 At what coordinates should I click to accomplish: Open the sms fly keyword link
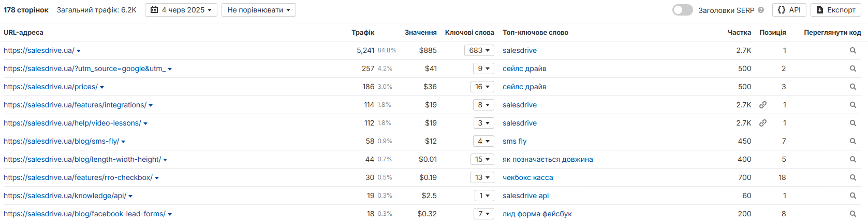[x=514, y=141]
